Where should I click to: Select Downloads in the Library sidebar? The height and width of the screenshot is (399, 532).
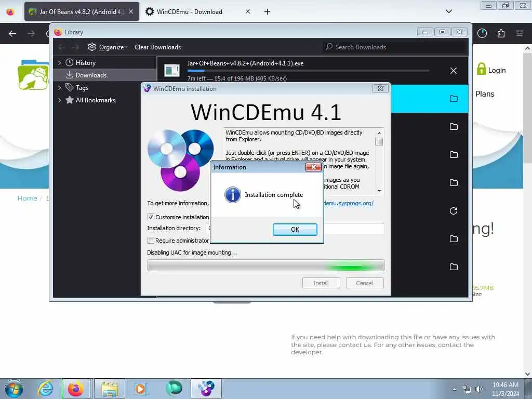[x=91, y=75]
